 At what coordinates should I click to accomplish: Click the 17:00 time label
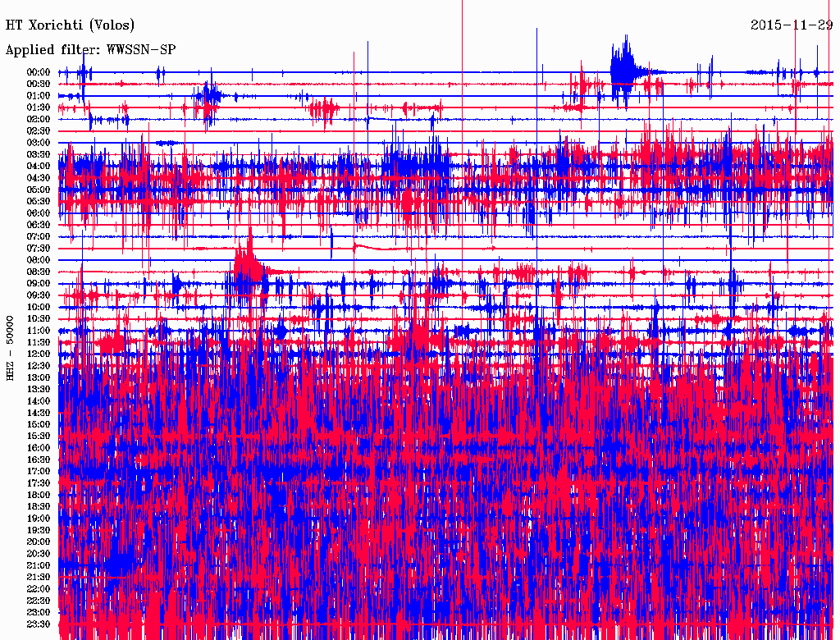pyautogui.click(x=39, y=471)
